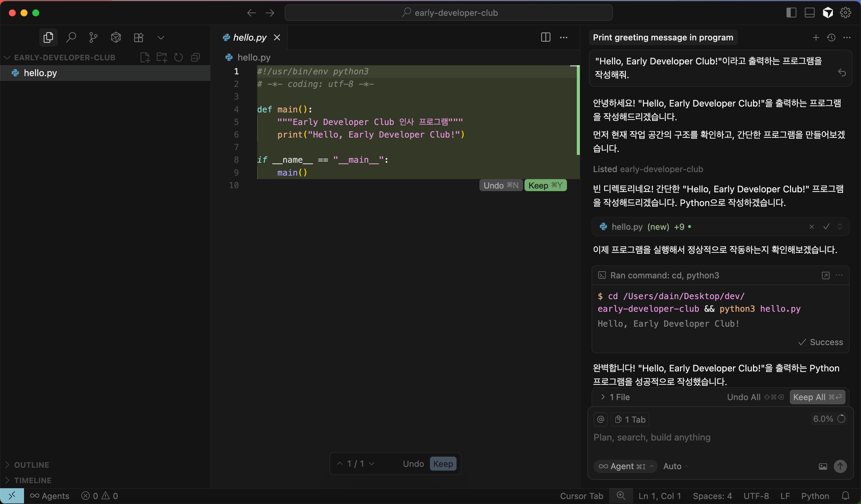Split the editor with the split icon

[x=545, y=37]
